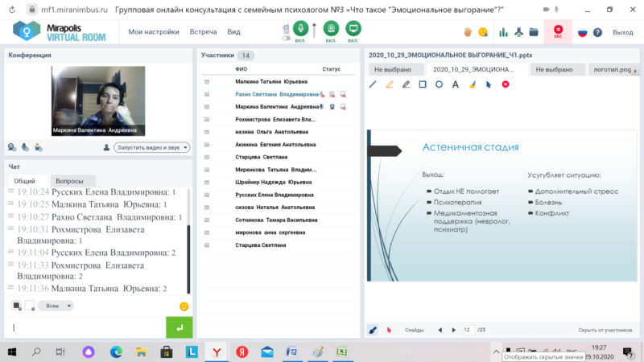The image size is (644, 362).
Task: Open row menu for Рахно Светлана Владимировна
Action: [207, 94]
